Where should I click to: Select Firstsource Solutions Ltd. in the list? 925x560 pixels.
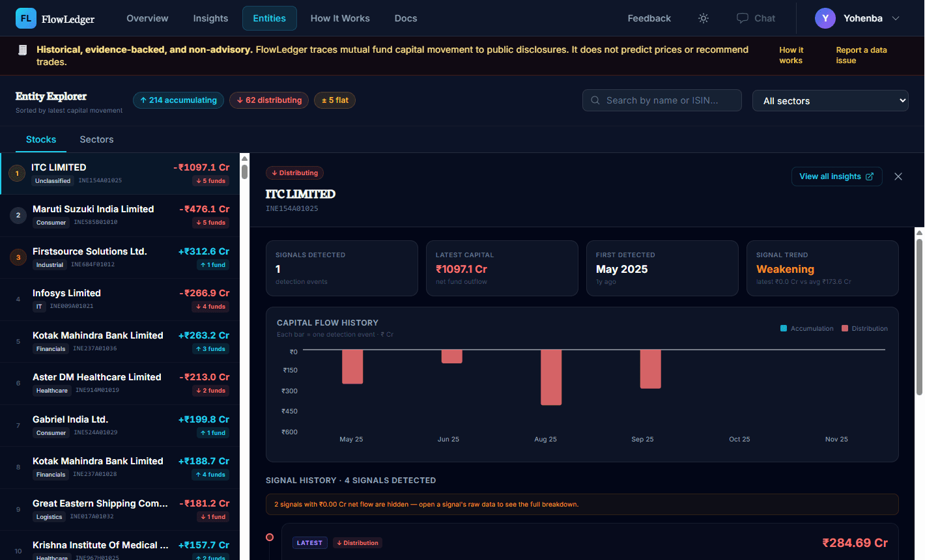(120, 258)
